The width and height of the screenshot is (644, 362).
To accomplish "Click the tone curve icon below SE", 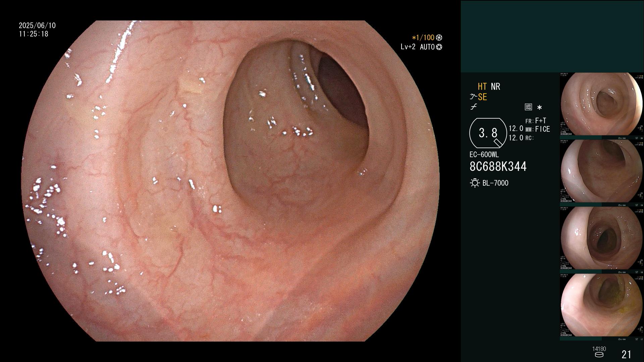I will (474, 107).
